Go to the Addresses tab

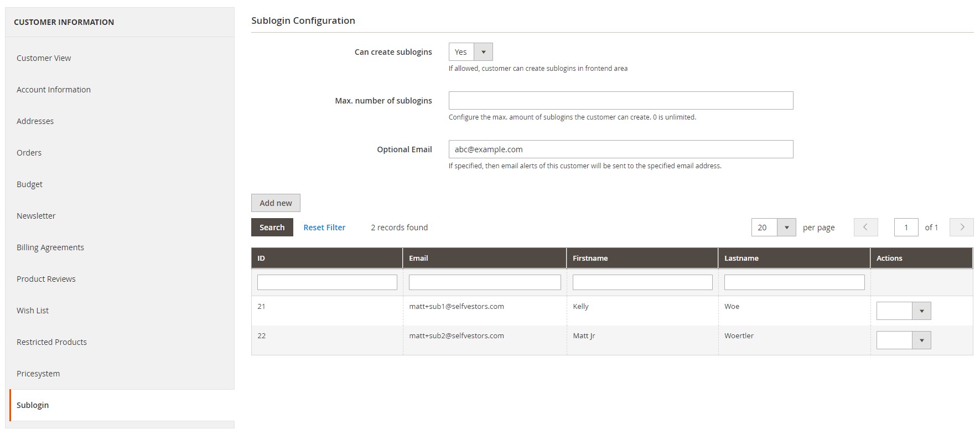click(35, 121)
